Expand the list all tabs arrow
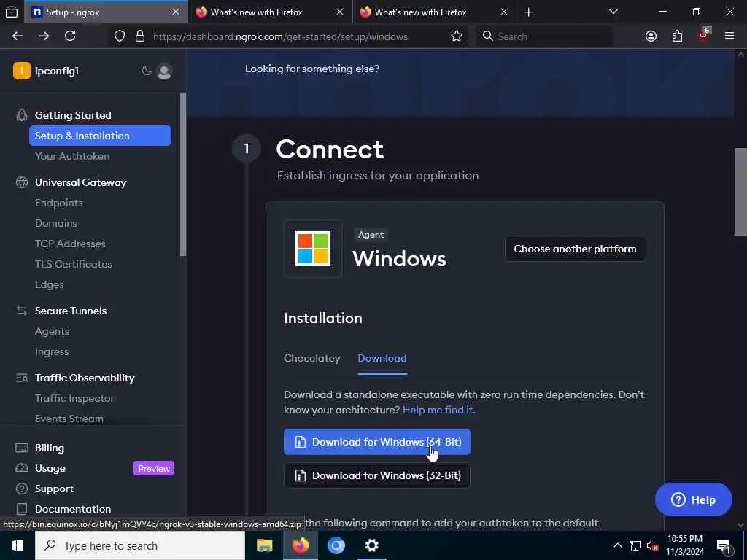Viewport: 747px width, 560px height. [x=613, y=12]
